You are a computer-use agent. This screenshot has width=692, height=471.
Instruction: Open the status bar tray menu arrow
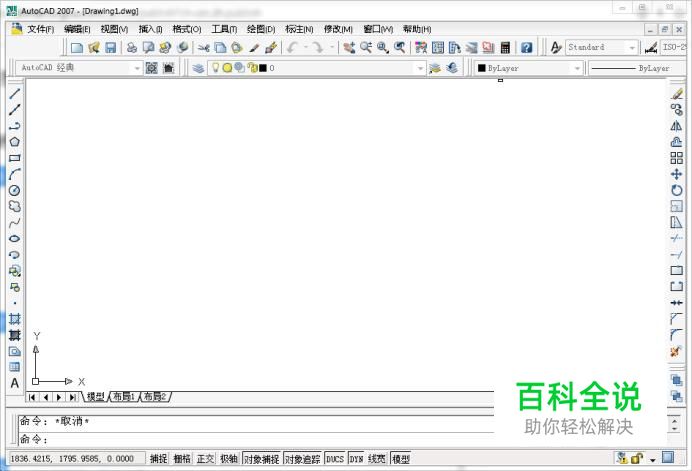coord(652,460)
